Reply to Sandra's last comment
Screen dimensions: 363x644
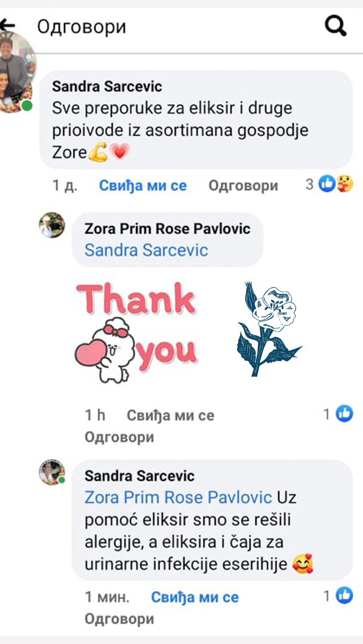(x=119, y=619)
